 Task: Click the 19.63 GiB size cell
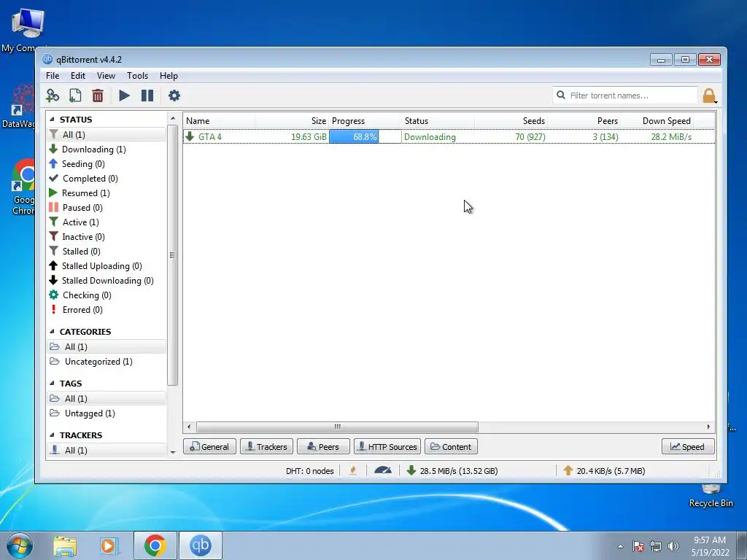309,136
